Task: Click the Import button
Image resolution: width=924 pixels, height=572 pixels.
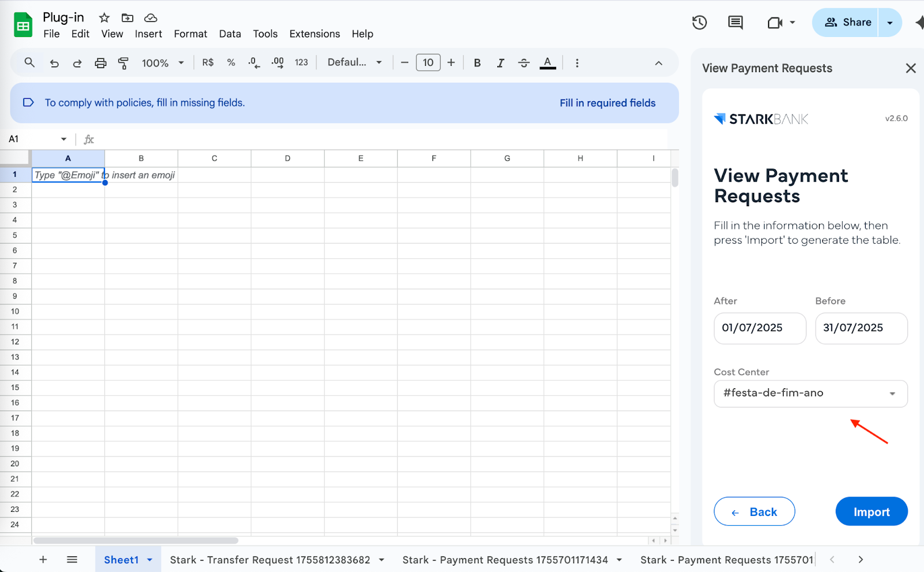Action: [871, 511]
